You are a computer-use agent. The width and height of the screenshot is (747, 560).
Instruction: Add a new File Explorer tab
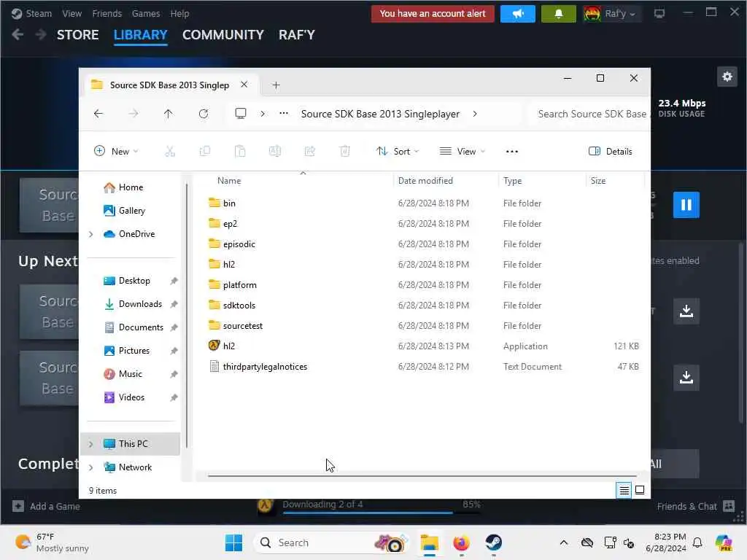[276, 85]
